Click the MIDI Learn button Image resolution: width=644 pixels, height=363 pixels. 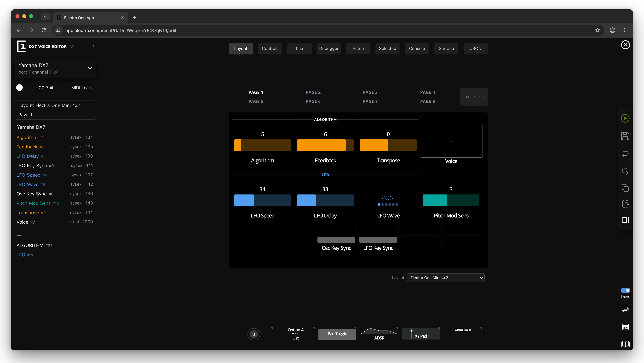pyautogui.click(x=82, y=88)
